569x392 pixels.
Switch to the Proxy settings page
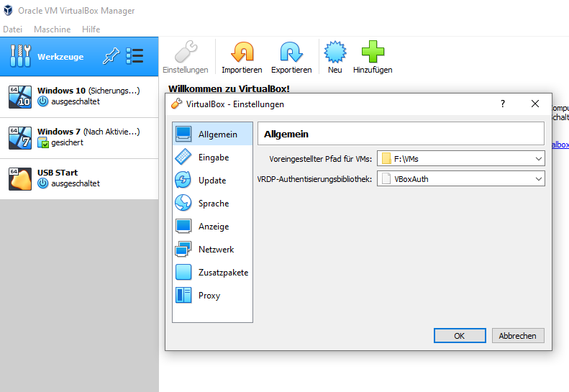coord(213,295)
